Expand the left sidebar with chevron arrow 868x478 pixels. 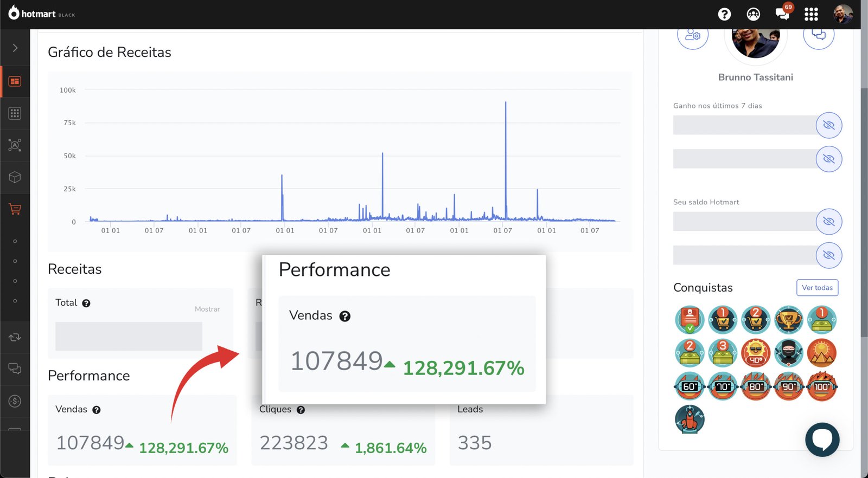(15, 48)
